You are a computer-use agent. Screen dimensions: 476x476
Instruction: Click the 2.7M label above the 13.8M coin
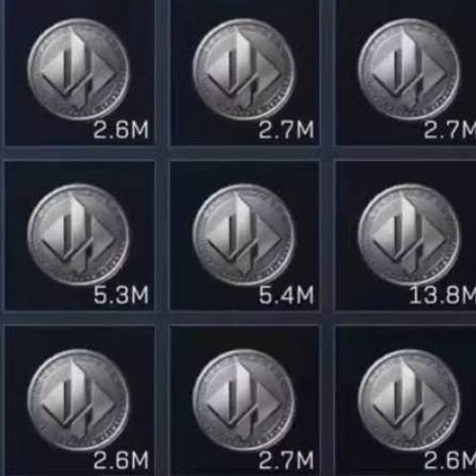[450, 129]
